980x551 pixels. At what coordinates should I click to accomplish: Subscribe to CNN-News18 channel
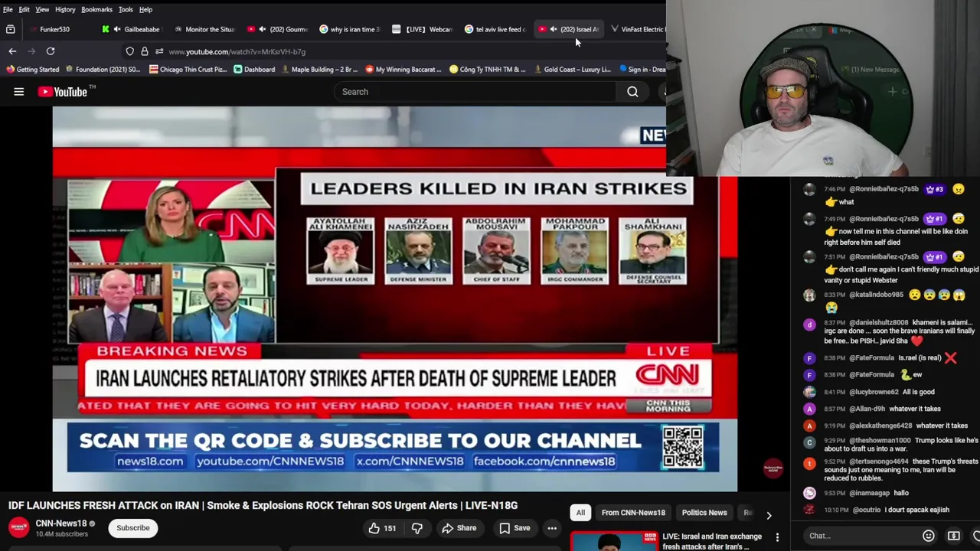[x=133, y=528]
